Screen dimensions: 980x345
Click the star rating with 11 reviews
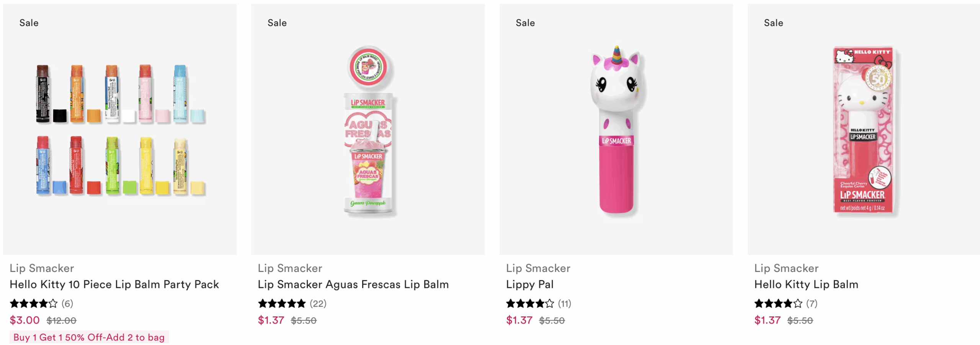click(x=538, y=304)
